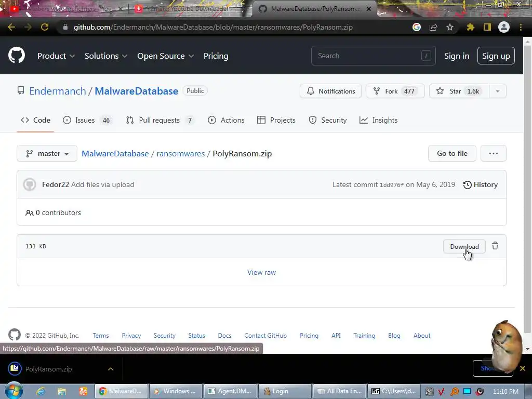The height and width of the screenshot is (399, 532).
Task: Click in the GitHub search field
Action: pyautogui.click(x=373, y=56)
